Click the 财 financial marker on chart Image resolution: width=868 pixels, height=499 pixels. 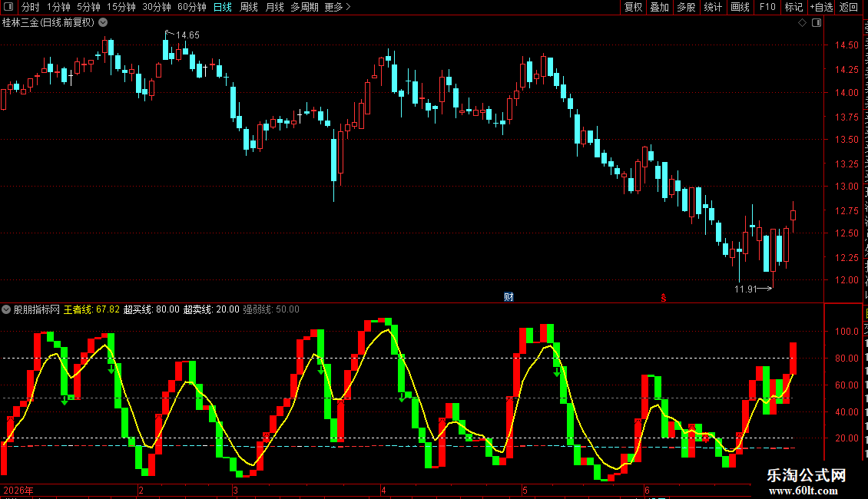509,297
